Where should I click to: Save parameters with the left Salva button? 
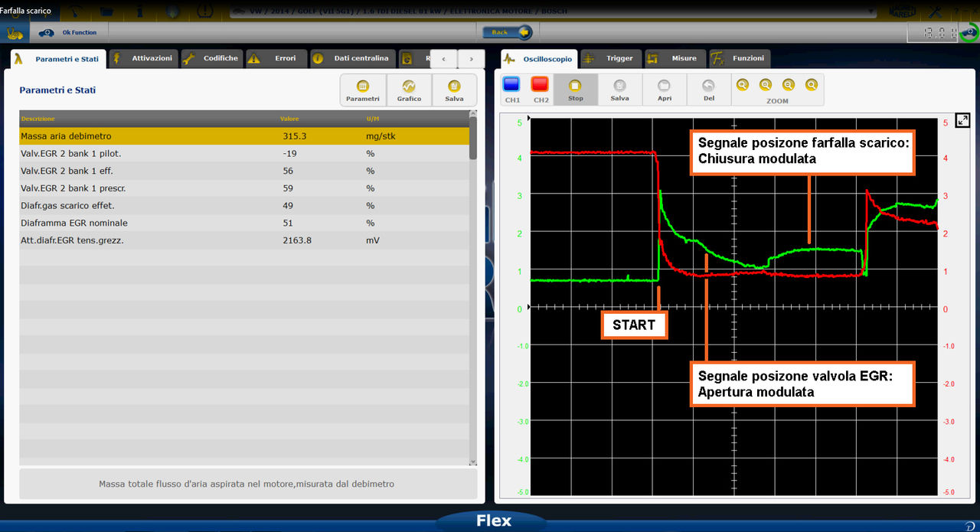click(x=454, y=90)
